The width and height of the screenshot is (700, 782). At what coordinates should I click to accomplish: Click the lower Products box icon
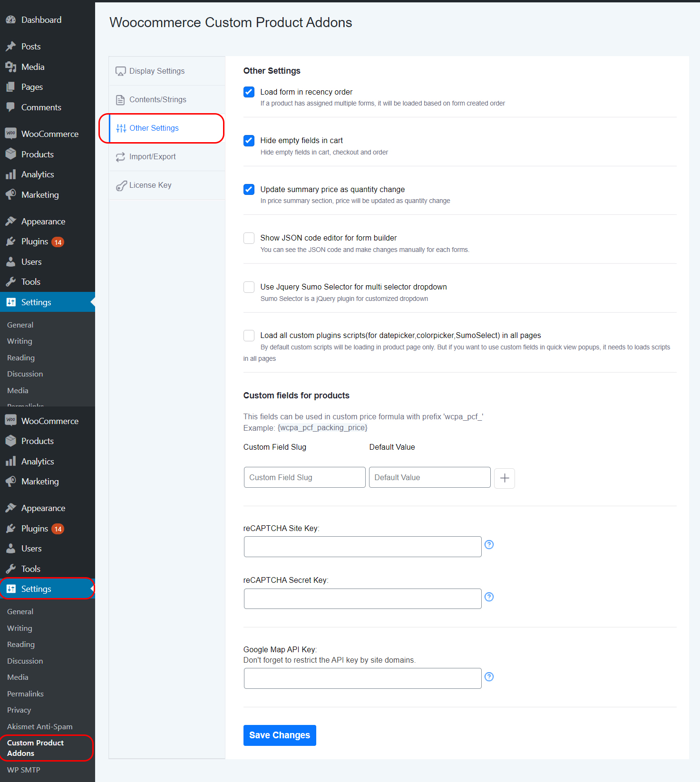tap(10, 441)
